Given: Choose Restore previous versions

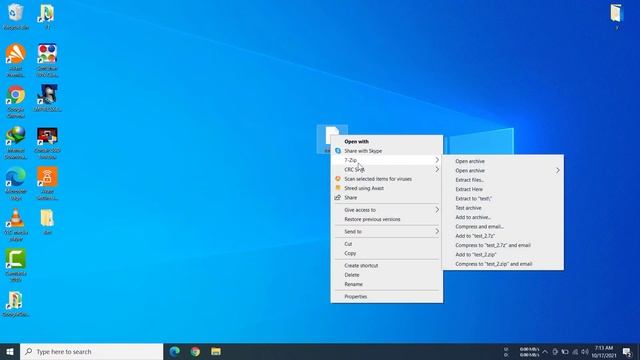Looking at the screenshot, I should pos(387,219).
